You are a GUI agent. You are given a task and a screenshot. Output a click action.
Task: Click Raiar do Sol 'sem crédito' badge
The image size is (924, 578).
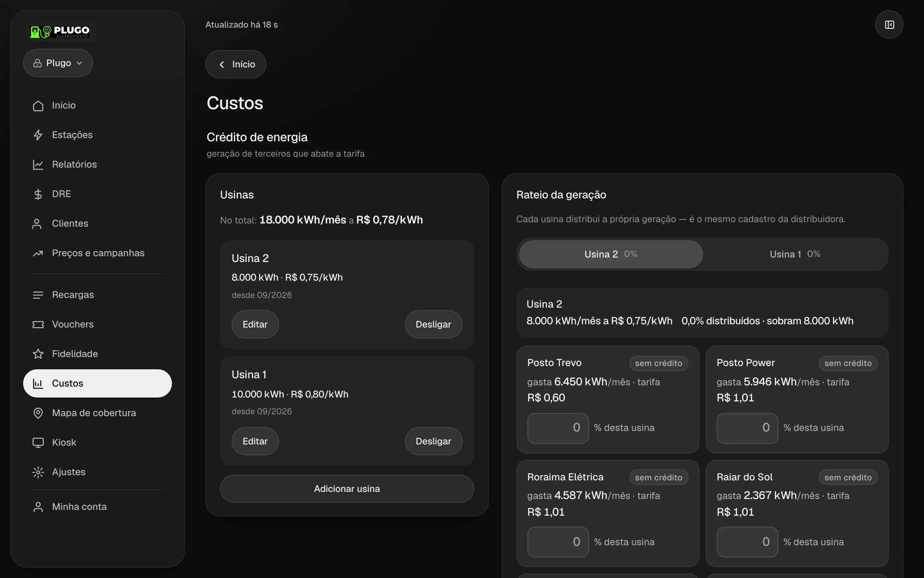(848, 477)
